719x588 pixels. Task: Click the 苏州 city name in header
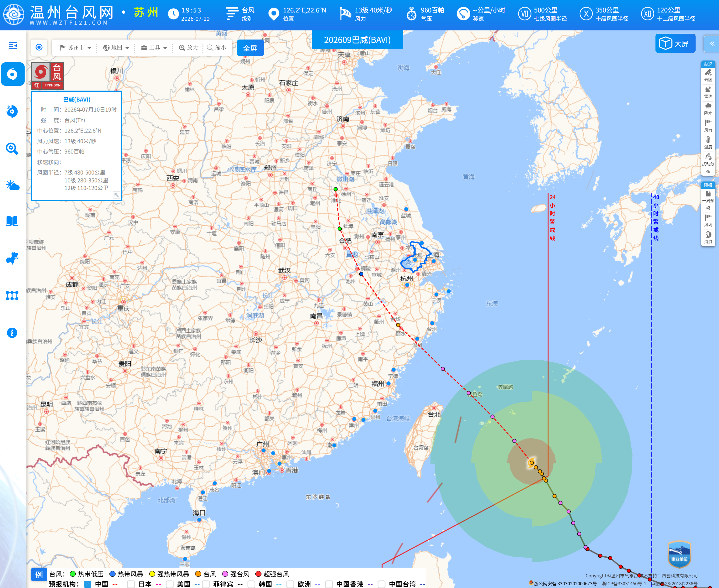[146, 12]
